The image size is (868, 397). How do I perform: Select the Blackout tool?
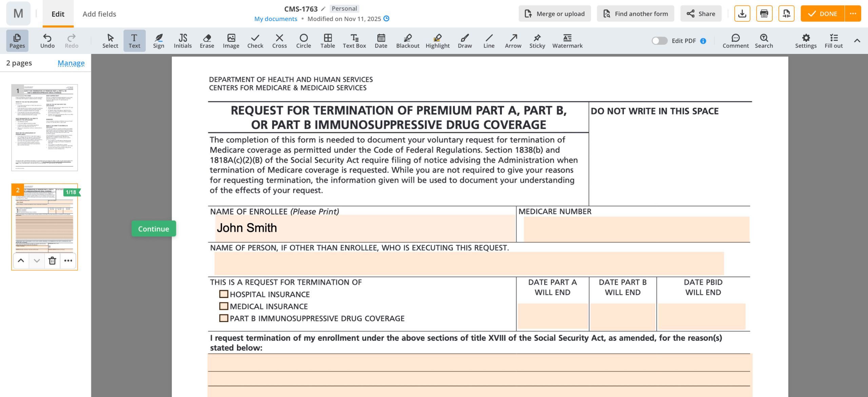pos(408,41)
